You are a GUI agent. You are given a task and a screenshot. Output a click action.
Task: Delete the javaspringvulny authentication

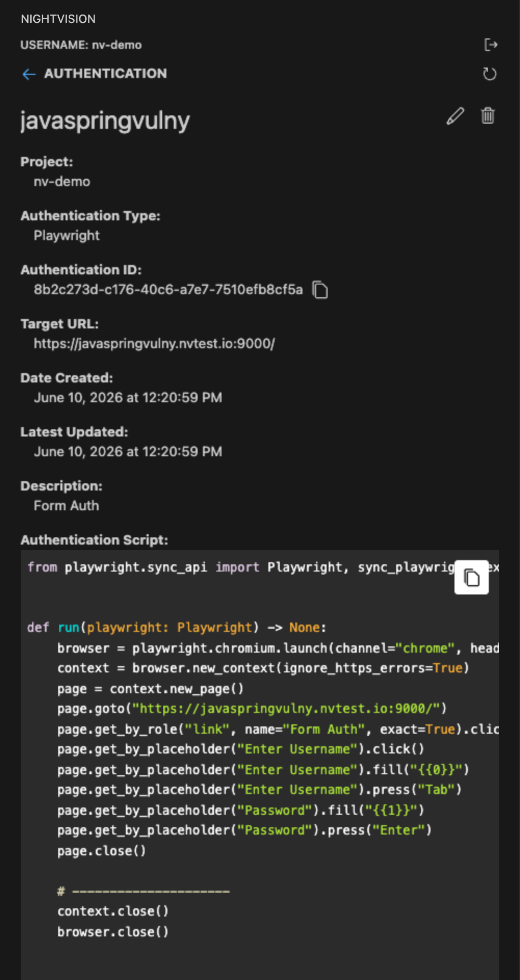(x=488, y=115)
